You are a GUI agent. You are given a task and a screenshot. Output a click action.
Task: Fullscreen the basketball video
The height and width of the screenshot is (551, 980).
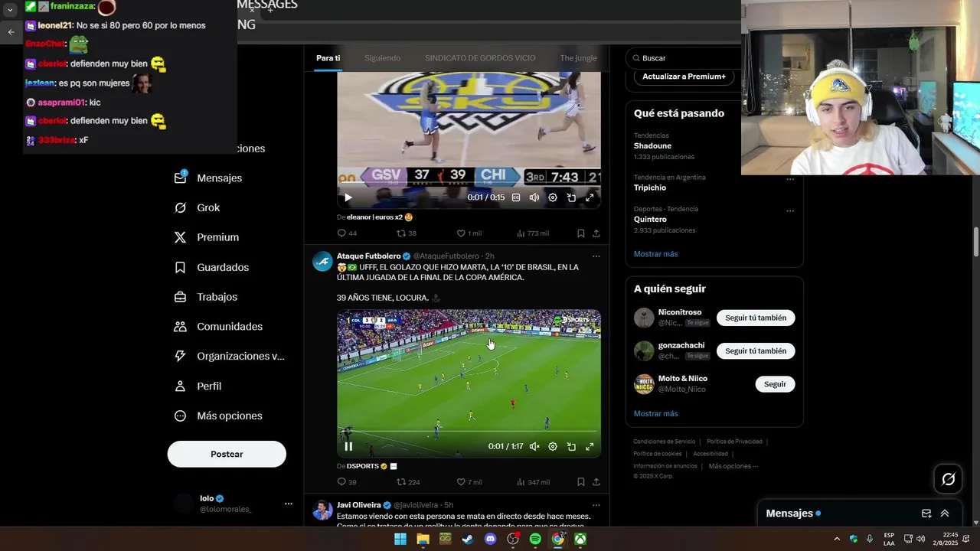590,197
